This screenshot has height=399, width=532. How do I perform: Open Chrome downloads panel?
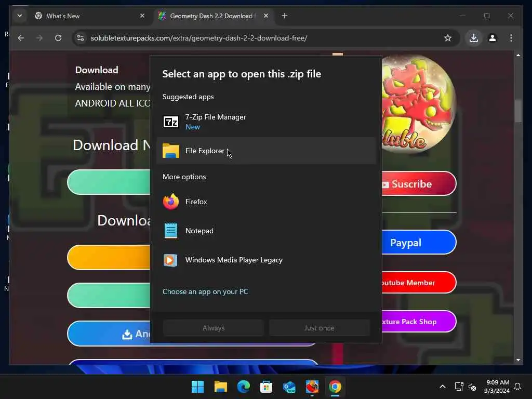(x=474, y=38)
